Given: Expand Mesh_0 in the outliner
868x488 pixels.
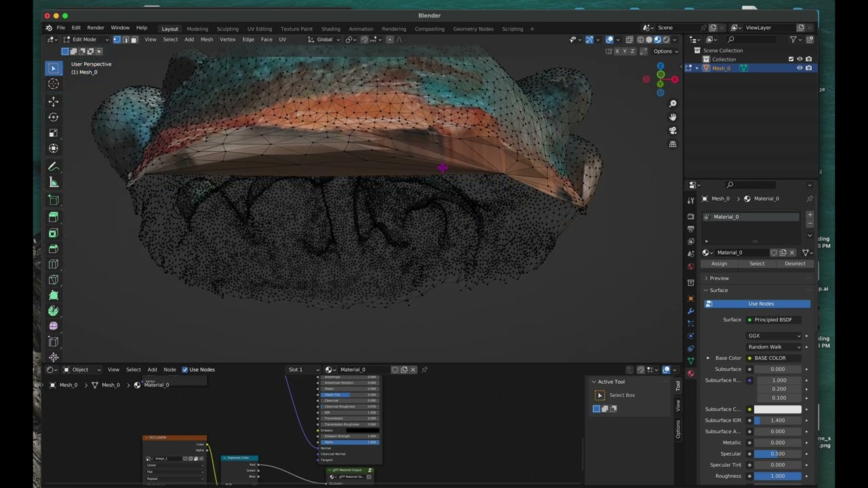Looking at the screenshot, I should (696, 68).
